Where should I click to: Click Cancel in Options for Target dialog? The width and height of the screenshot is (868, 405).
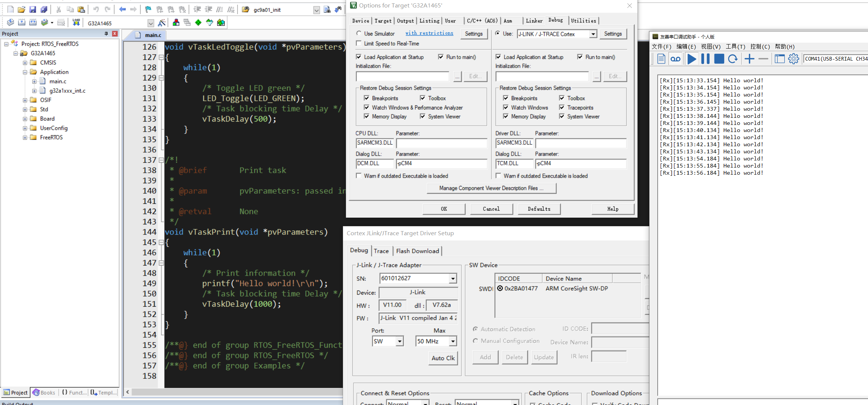(491, 209)
